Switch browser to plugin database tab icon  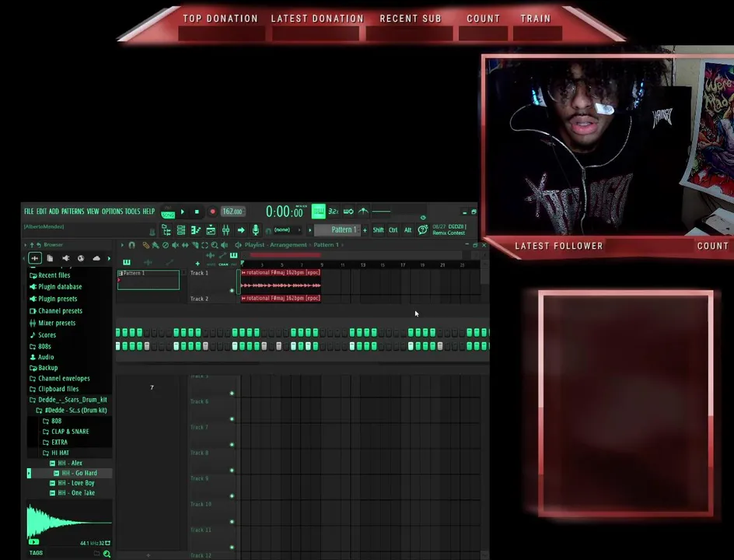click(x=65, y=258)
